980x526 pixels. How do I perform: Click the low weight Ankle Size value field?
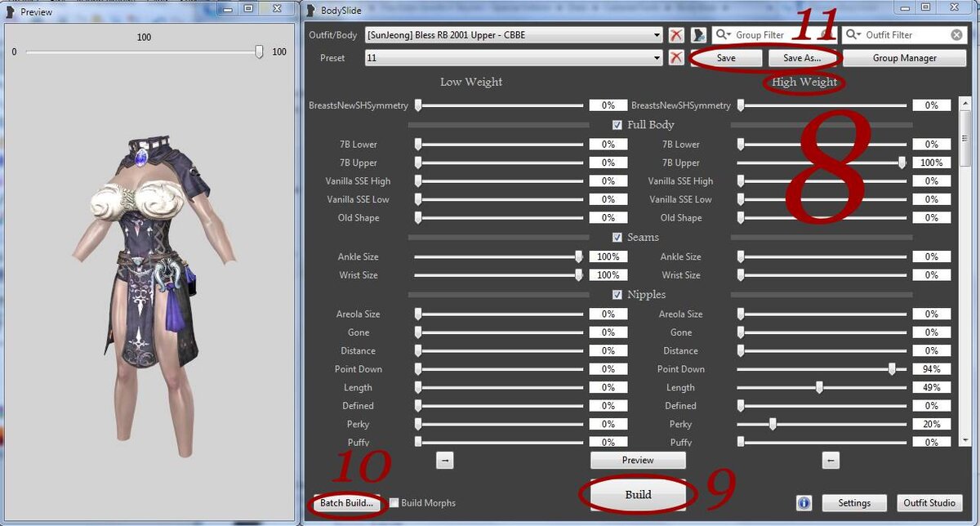(608, 256)
